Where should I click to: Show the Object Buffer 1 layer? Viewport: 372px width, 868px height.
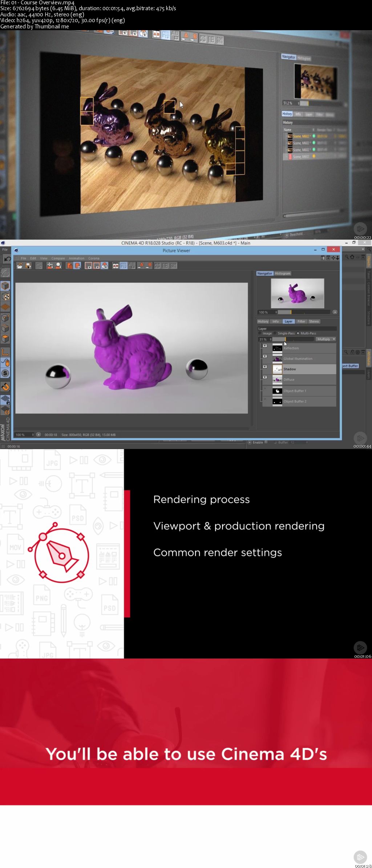point(265,388)
